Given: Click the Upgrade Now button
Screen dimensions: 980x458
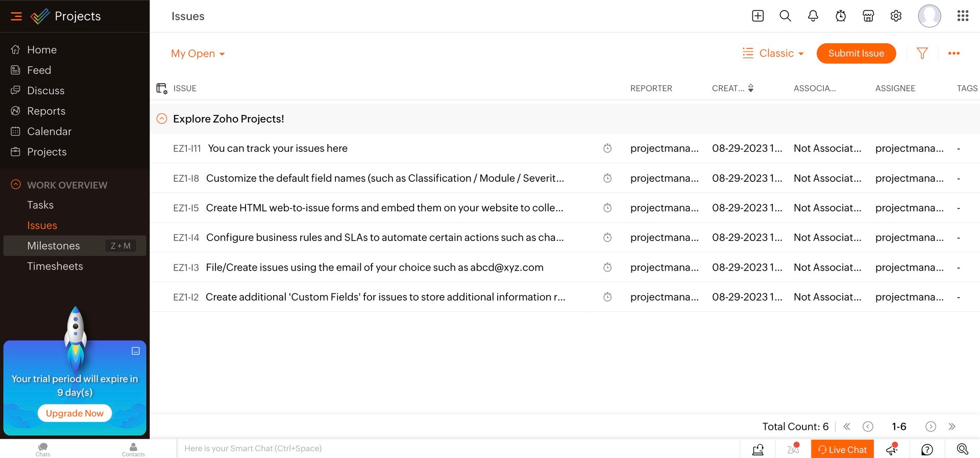Looking at the screenshot, I should click(75, 413).
